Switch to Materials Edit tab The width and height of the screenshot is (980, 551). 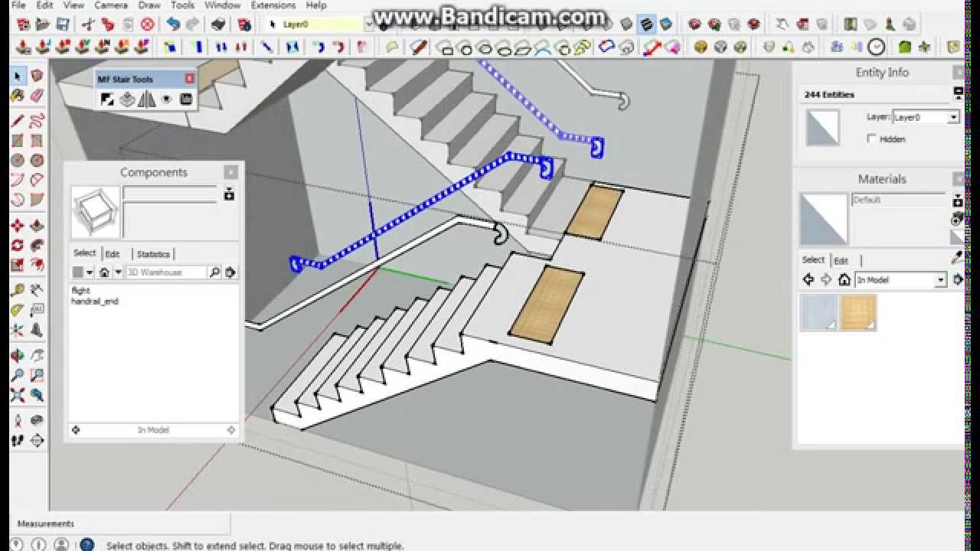[x=841, y=260]
